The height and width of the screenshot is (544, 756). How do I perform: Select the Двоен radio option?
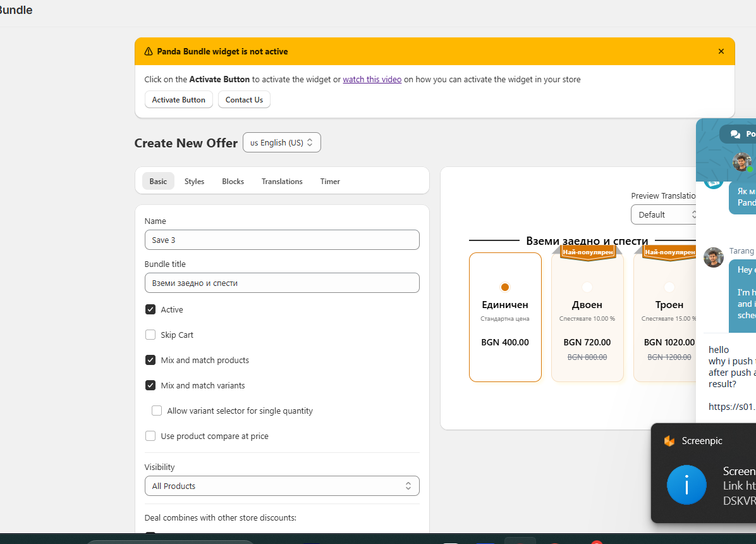coord(587,287)
